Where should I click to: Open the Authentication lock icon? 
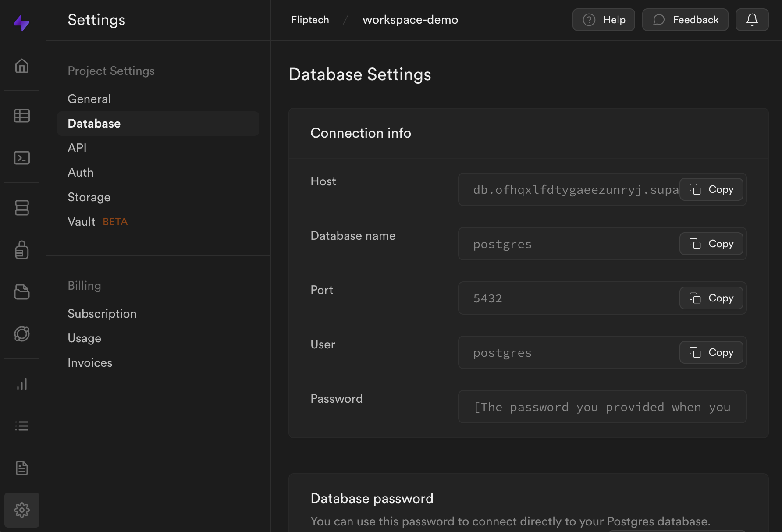[21, 250]
